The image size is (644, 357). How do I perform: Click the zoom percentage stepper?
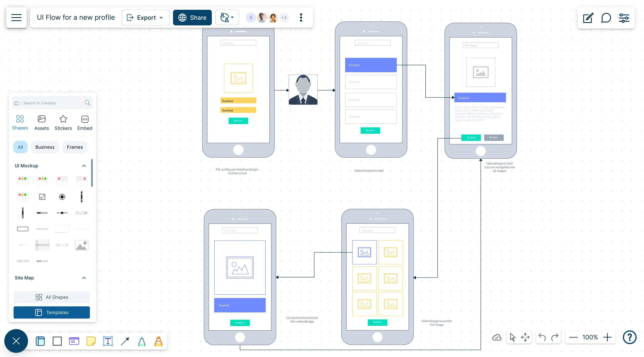591,337
